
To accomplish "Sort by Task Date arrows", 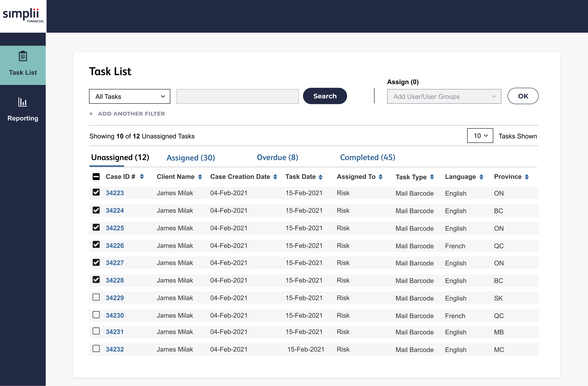I will [x=321, y=177].
